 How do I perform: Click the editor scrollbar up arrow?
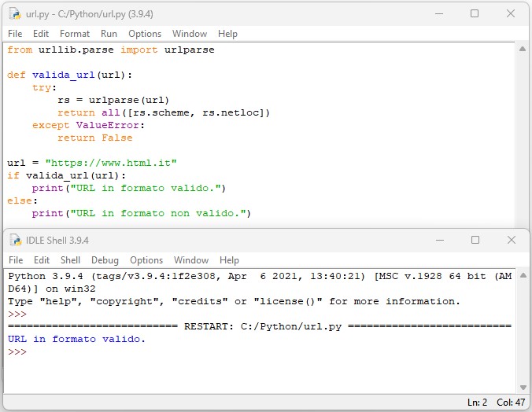click(x=523, y=50)
